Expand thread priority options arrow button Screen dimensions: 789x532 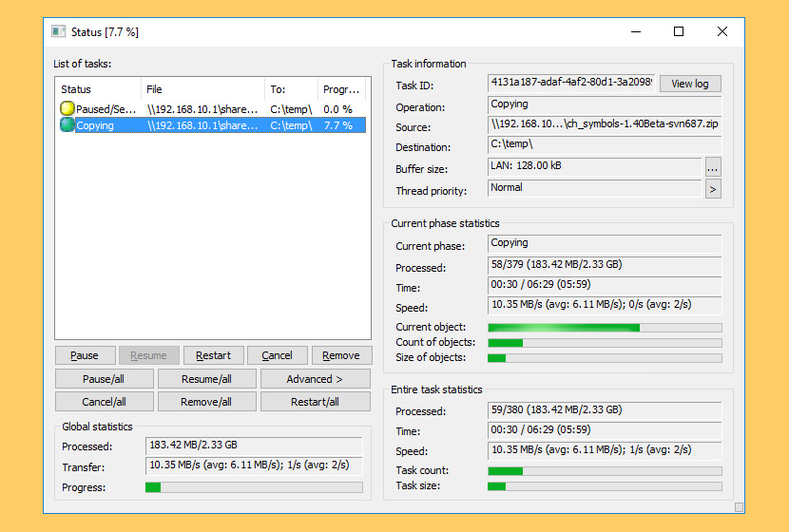click(x=713, y=189)
